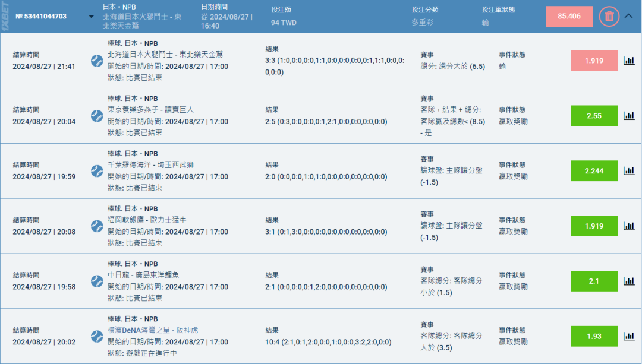The image size is (642, 364).
Task: Open dropdown next to bet number 53441044703
Action: point(92,17)
